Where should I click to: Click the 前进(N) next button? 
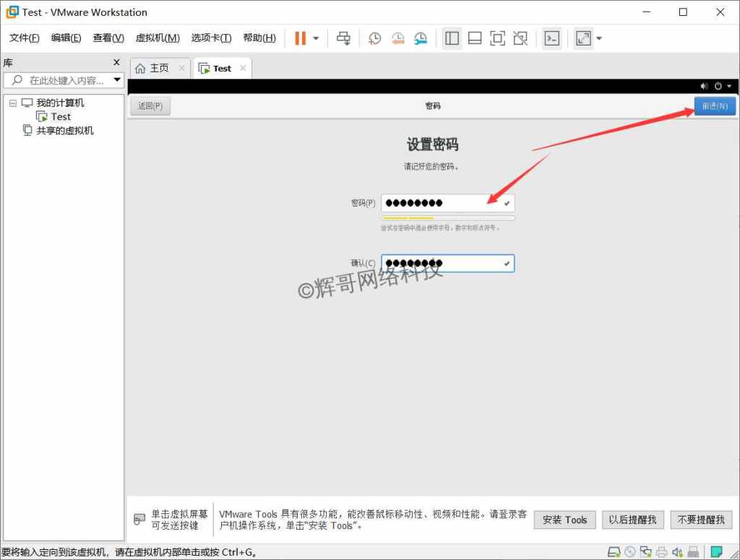point(715,106)
